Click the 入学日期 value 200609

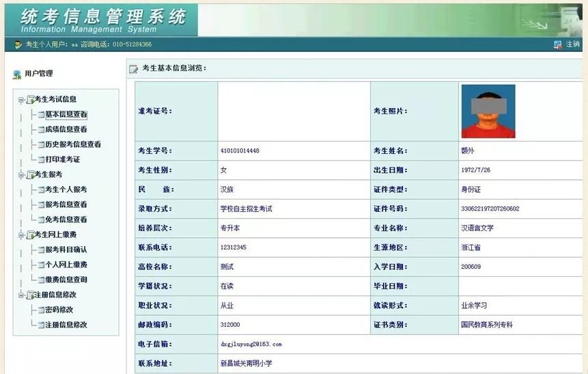coord(471,267)
